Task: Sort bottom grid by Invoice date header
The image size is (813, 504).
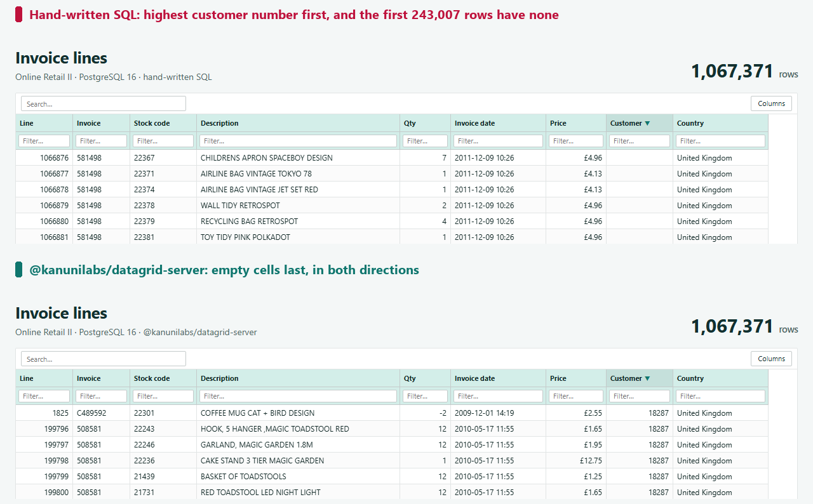Action: click(499, 378)
